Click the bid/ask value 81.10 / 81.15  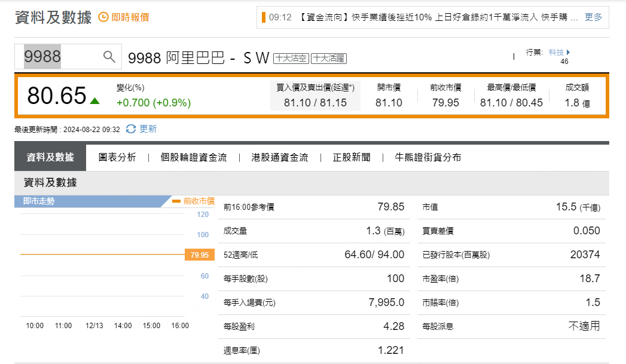click(x=316, y=103)
